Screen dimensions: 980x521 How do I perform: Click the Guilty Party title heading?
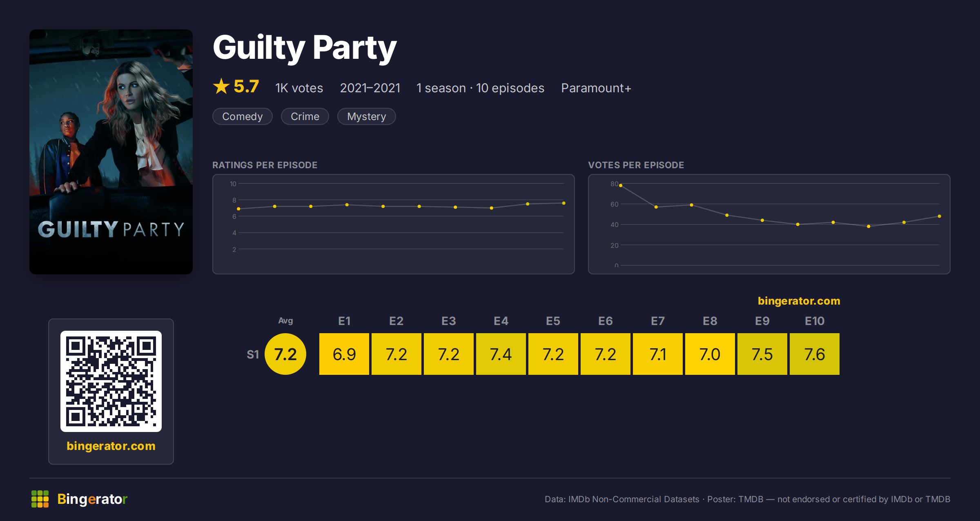pos(305,48)
